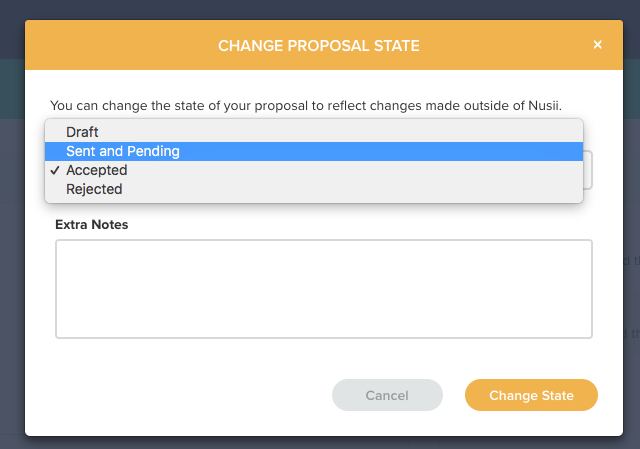Click the orange header bar left of the title
This screenshot has height=449, width=640.
pyautogui.click(x=110, y=45)
